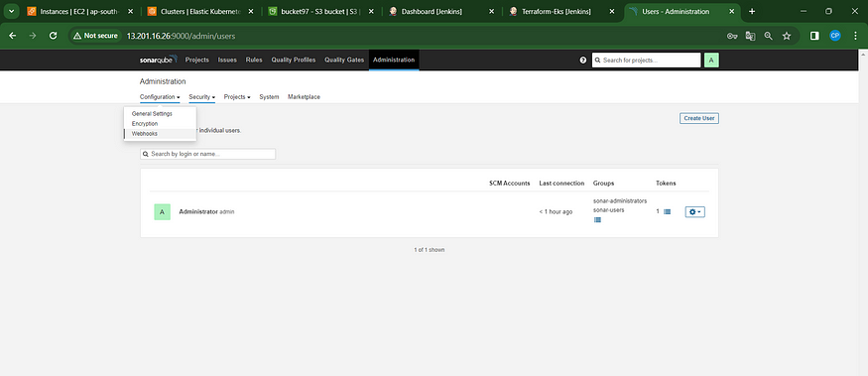
Task: Open the gear actions dropdown for Administrator
Action: point(694,212)
